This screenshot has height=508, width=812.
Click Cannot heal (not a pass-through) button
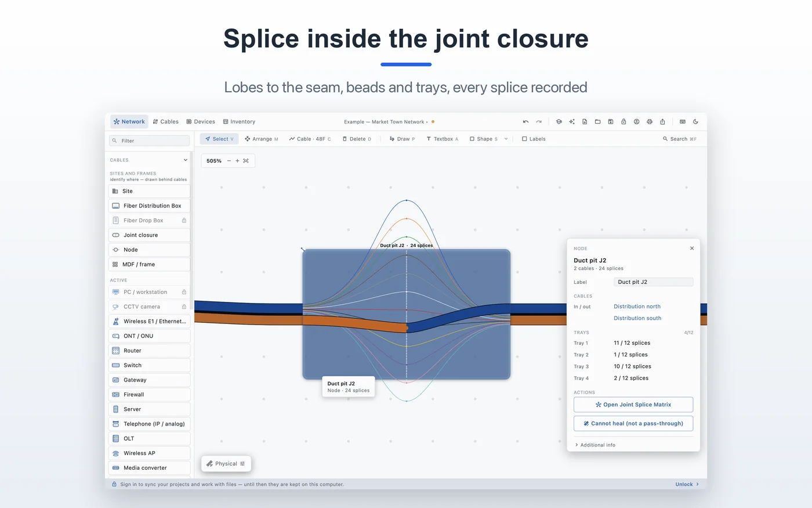coord(633,424)
